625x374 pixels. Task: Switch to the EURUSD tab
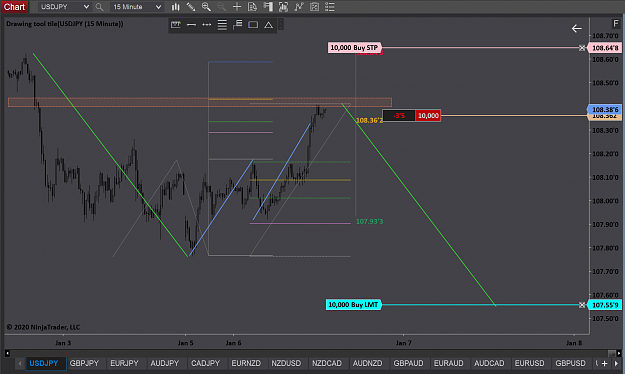point(529,363)
